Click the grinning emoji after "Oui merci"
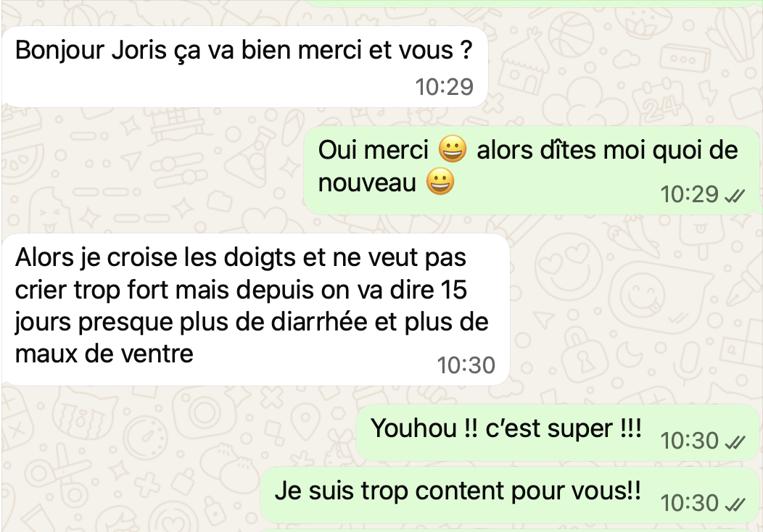Image resolution: width=763 pixels, height=532 pixels. click(x=453, y=149)
